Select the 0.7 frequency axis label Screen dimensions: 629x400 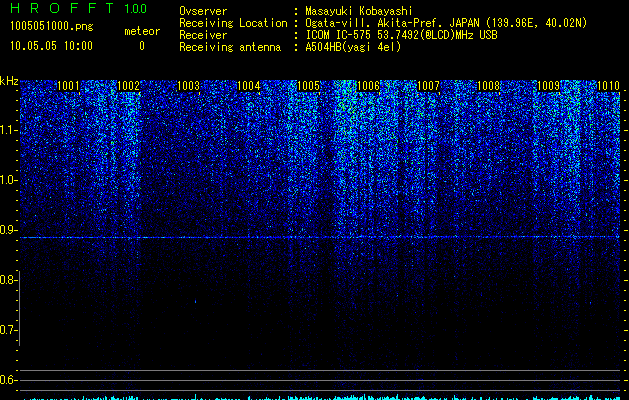[x=8, y=330]
